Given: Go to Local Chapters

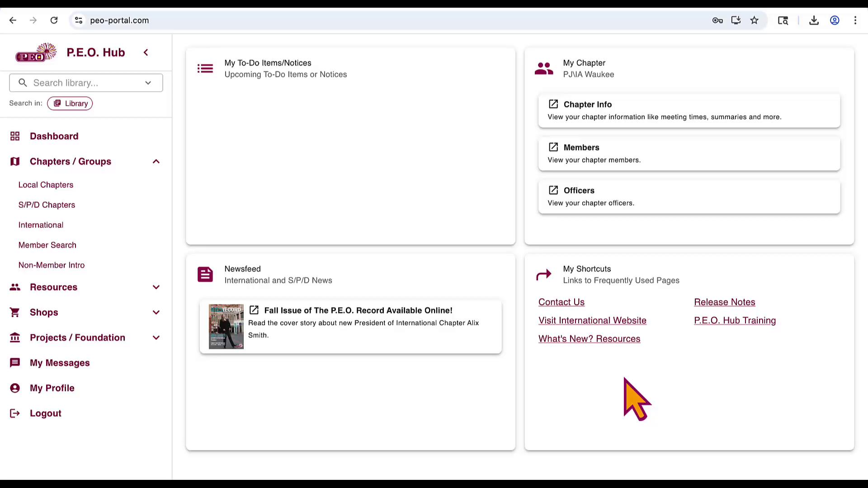Looking at the screenshot, I should point(46,185).
